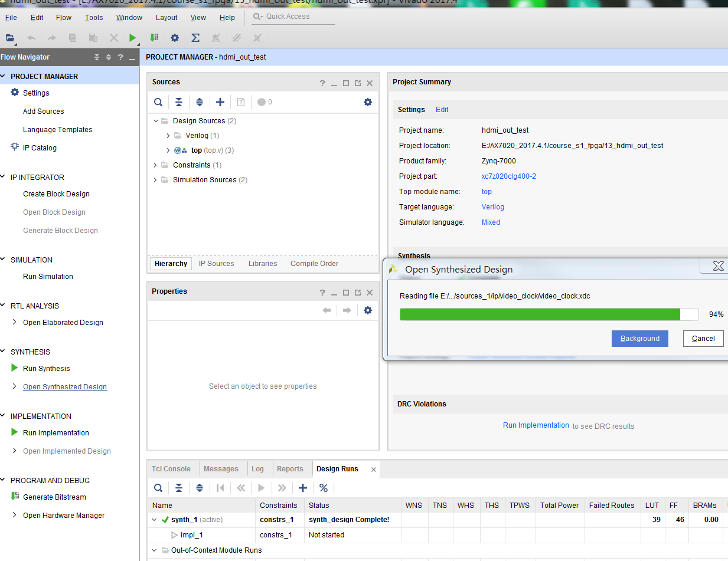Close the Design Runs tab
The width and height of the screenshot is (728, 561).
click(x=373, y=470)
